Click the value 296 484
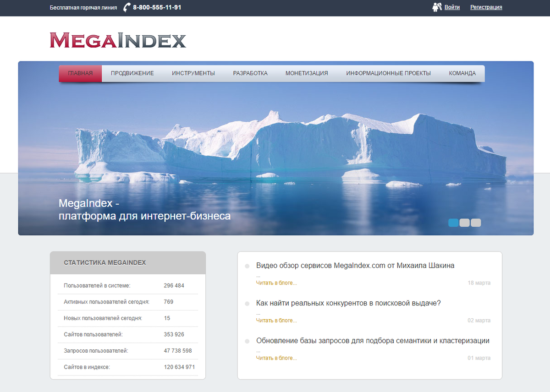The height and width of the screenshot is (392, 550). 174,286
